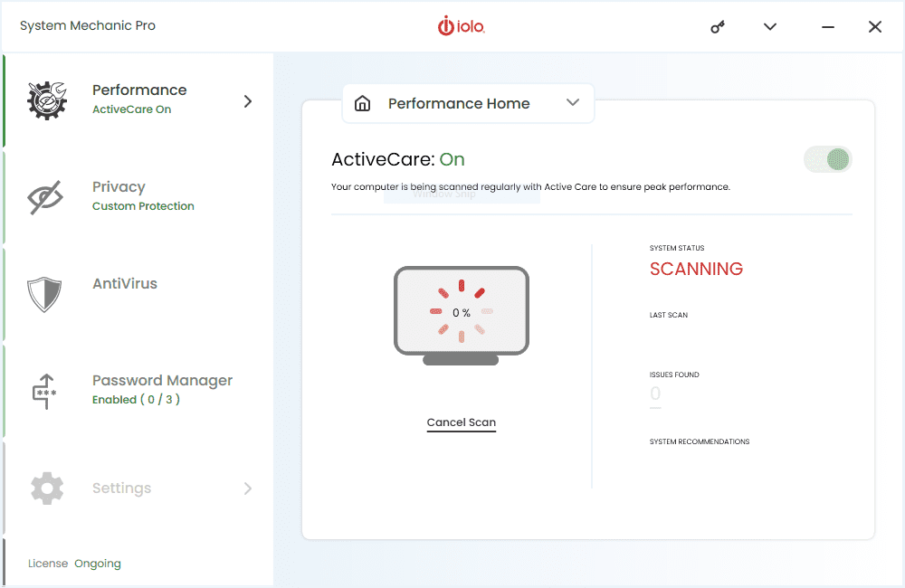Click the AntiVirus shield icon
This screenshot has height=588, width=905.
pos(44,294)
